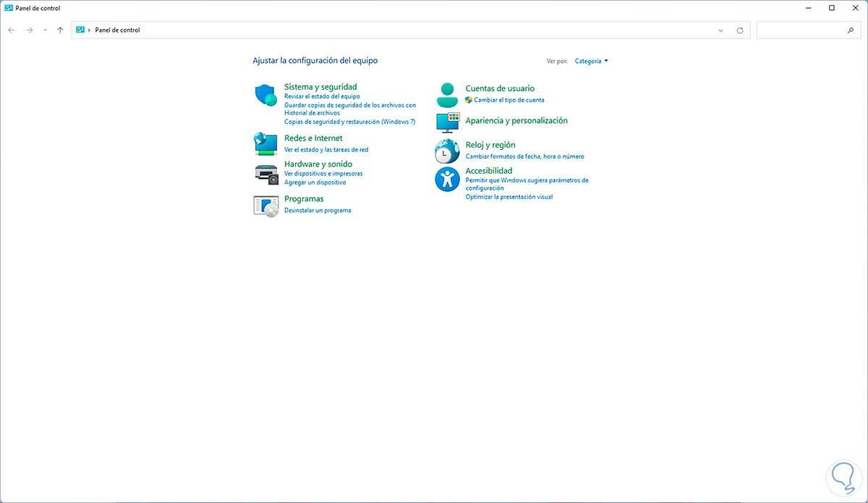Open Cuentas de usuario category heading
Viewport: 868px width, 503px height.
click(500, 88)
